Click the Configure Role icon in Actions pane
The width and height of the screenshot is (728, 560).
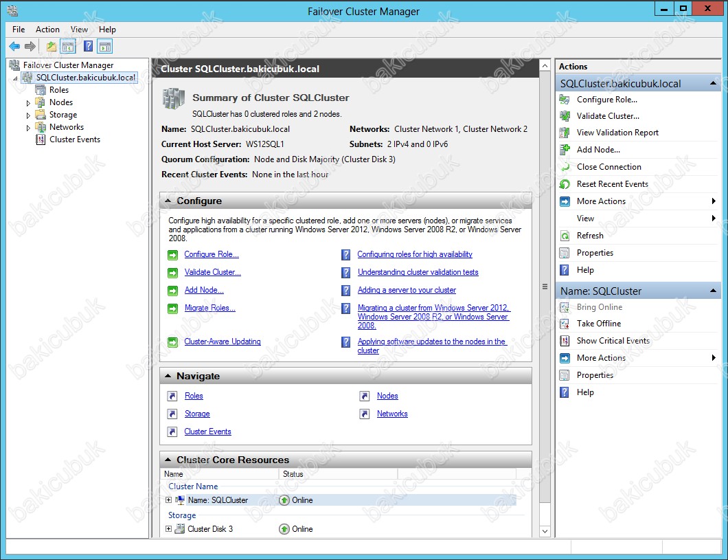pyautogui.click(x=565, y=100)
